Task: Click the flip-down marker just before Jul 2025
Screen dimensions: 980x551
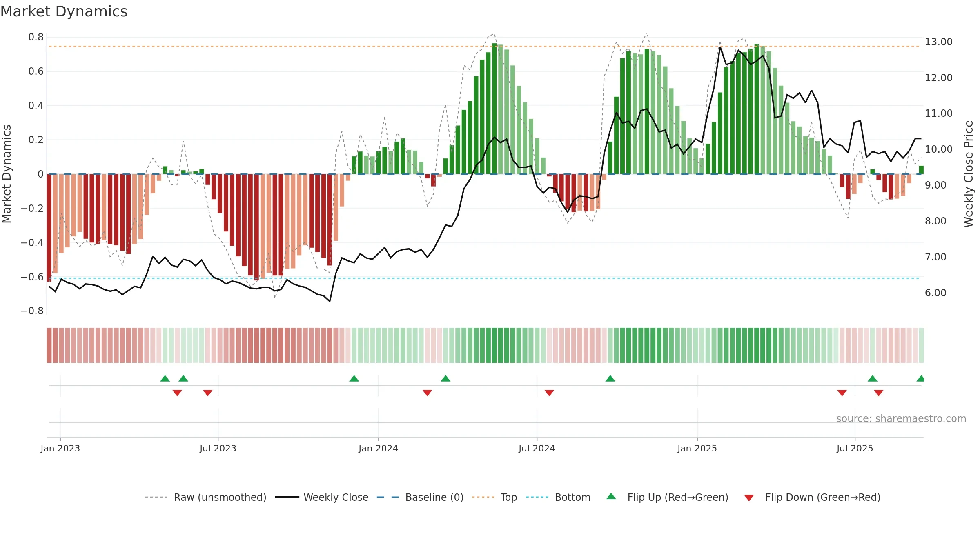Action: tap(842, 393)
